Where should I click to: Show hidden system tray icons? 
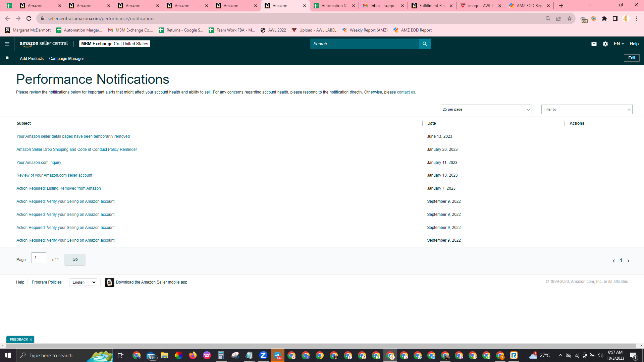[x=560, y=355]
